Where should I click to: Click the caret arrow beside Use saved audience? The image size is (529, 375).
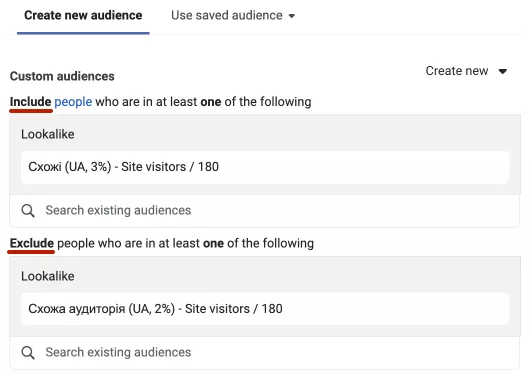coord(292,16)
